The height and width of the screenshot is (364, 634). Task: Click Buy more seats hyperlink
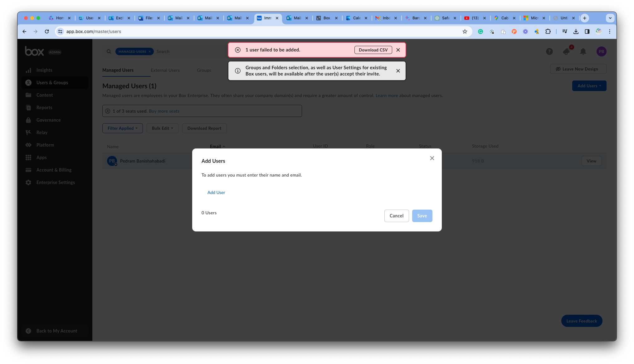(164, 111)
